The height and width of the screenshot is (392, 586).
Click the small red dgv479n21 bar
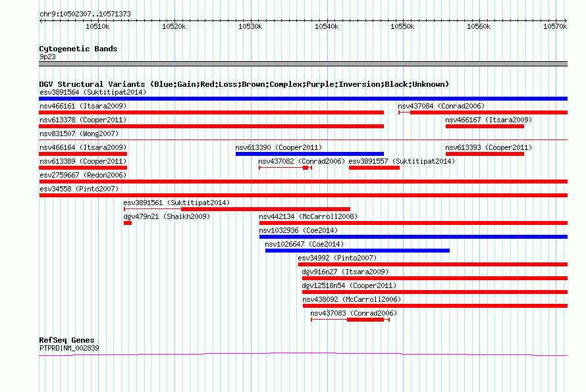pos(128,223)
